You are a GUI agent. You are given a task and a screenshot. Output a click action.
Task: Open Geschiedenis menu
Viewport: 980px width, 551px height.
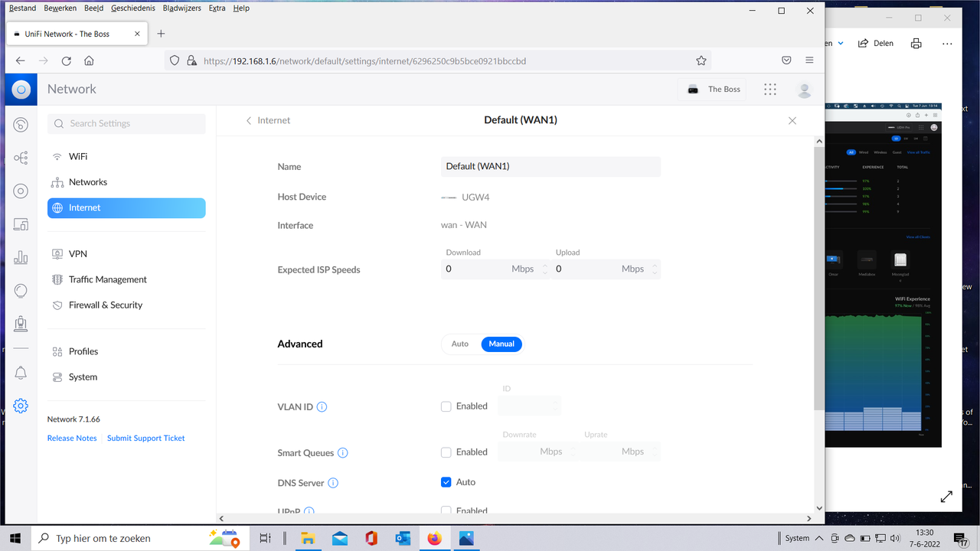133,8
